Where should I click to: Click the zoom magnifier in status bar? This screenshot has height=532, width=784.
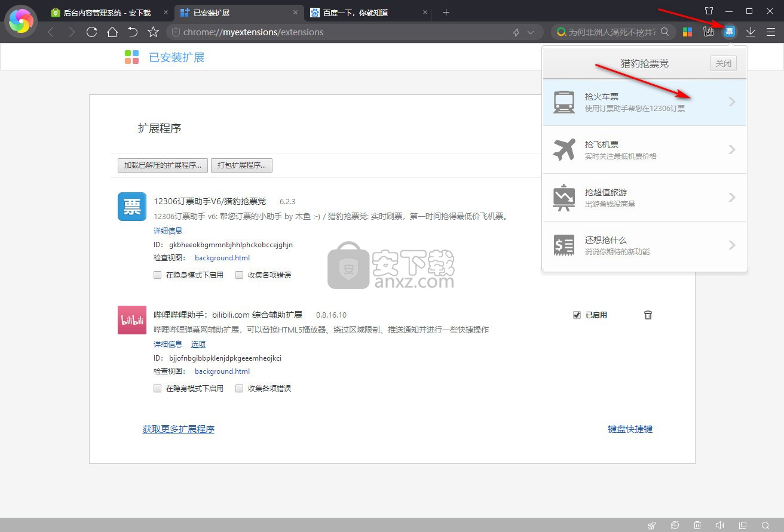coord(765,525)
